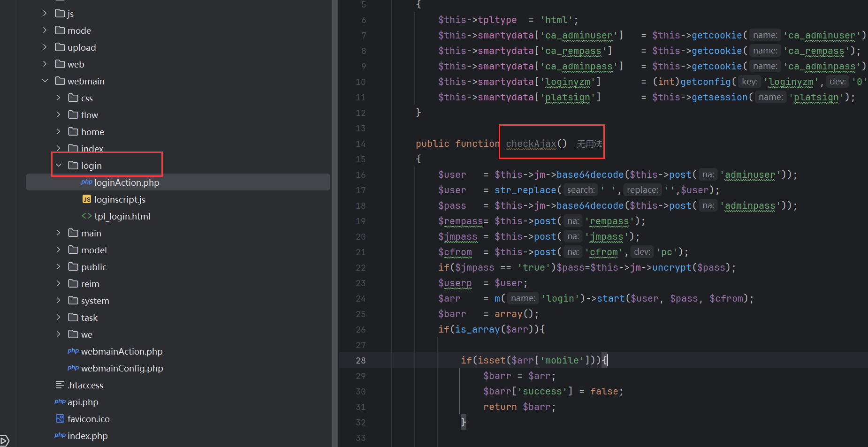Click 'uncrypt' method call on line 22
The width and height of the screenshot is (868, 447).
672,267
